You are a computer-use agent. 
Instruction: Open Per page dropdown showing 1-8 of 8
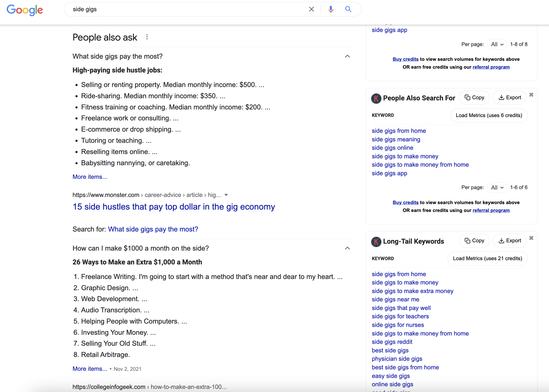point(497,44)
